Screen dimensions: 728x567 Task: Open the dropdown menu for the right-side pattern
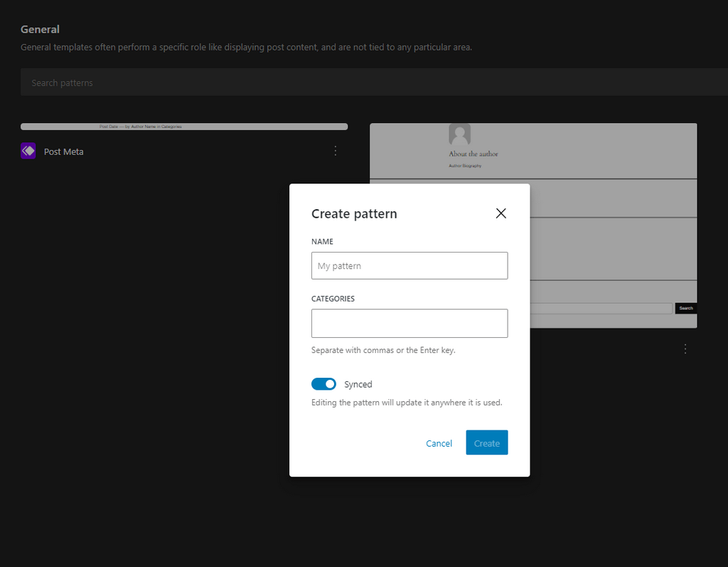coord(685,349)
